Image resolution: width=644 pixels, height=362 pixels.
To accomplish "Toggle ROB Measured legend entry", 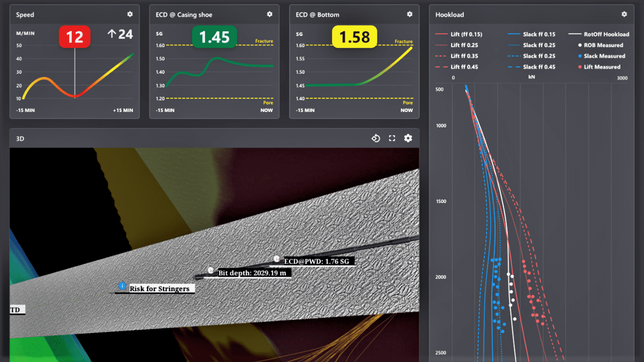I will tap(601, 45).
